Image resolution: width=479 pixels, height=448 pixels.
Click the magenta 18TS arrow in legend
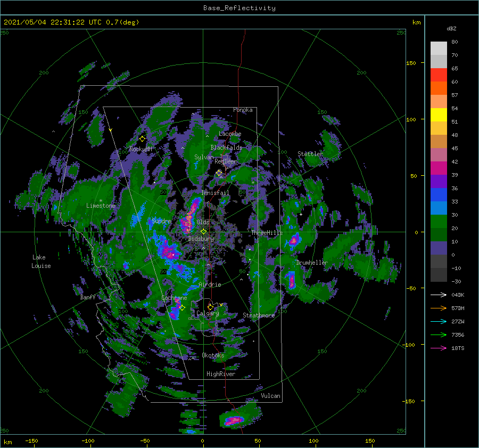(x=439, y=348)
